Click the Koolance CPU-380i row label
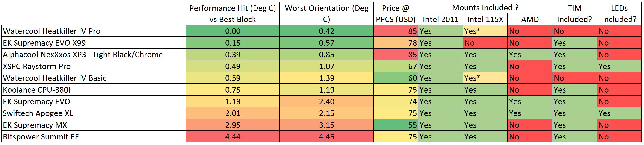The width and height of the screenshot is (644, 145). [94, 90]
